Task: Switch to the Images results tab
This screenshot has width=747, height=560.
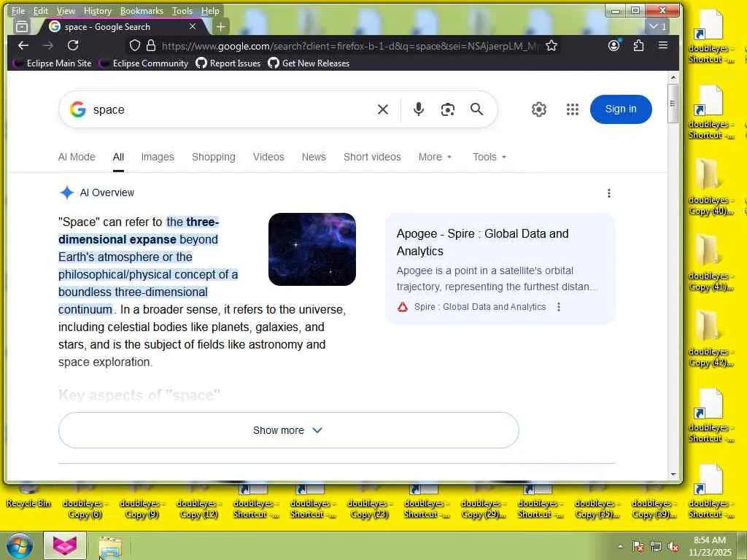Action: pos(158,157)
